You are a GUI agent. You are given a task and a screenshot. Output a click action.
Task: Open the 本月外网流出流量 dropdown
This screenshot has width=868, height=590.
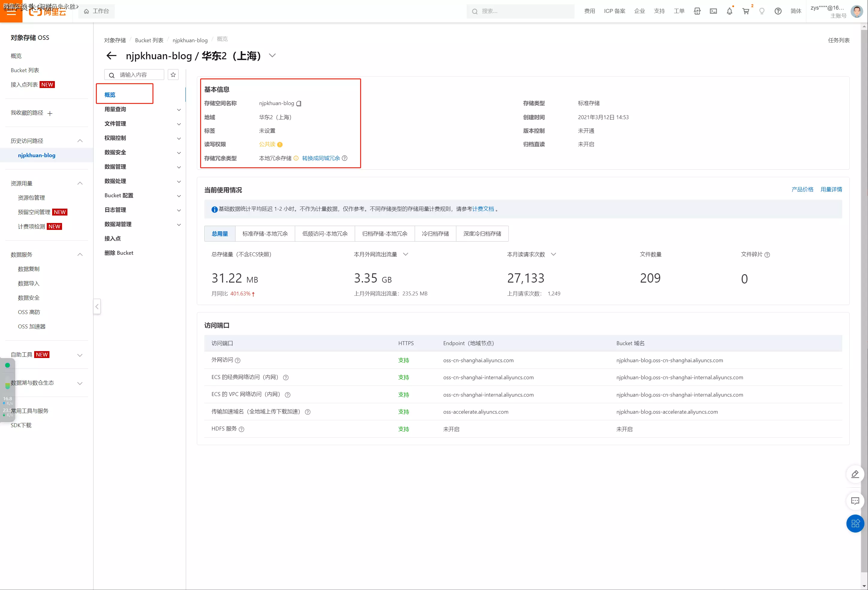pyautogui.click(x=406, y=254)
